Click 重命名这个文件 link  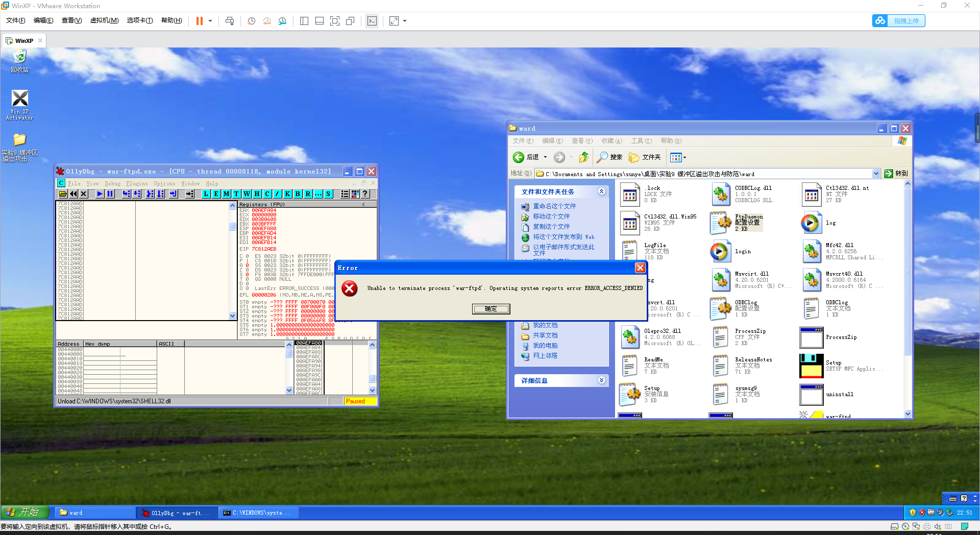point(554,206)
